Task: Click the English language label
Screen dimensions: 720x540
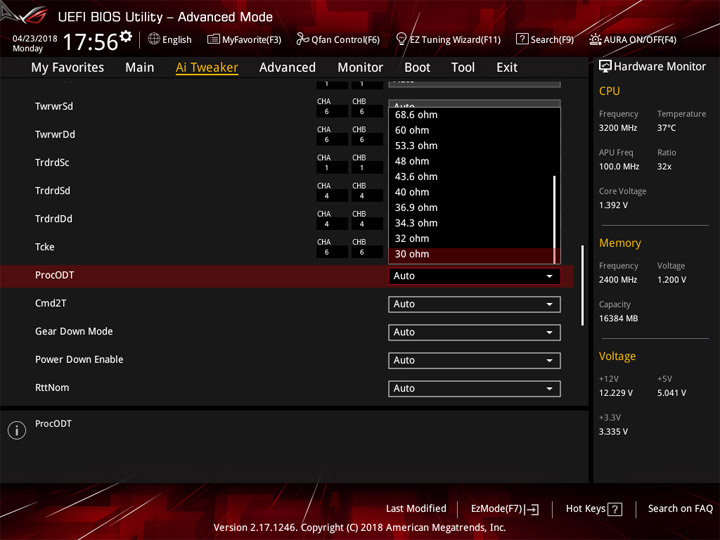Action: tap(177, 40)
